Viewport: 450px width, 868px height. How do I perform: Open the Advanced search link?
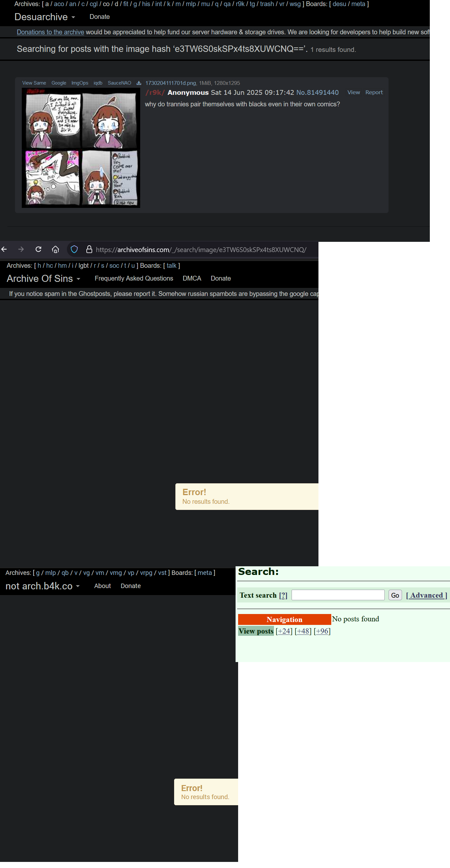click(x=426, y=595)
